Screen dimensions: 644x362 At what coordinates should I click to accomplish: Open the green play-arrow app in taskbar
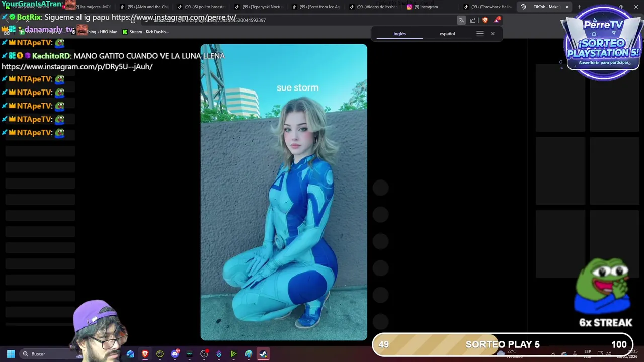[x=233, y=354]
